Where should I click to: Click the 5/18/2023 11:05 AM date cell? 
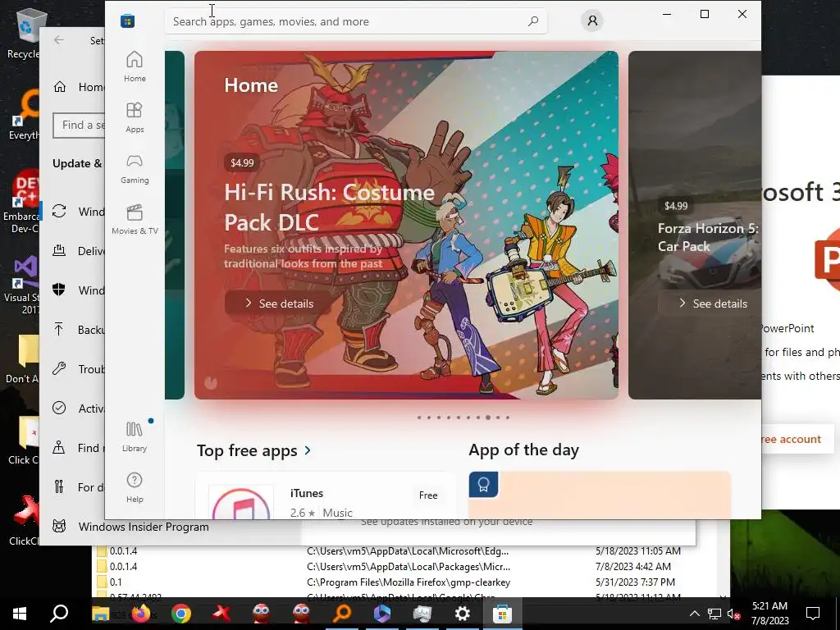pos(638,550)
